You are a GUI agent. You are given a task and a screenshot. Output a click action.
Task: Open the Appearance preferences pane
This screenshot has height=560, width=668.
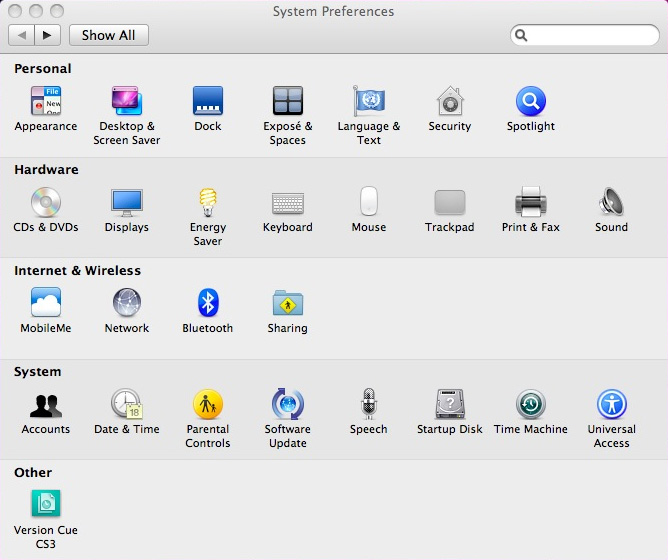tap(46, 102)
